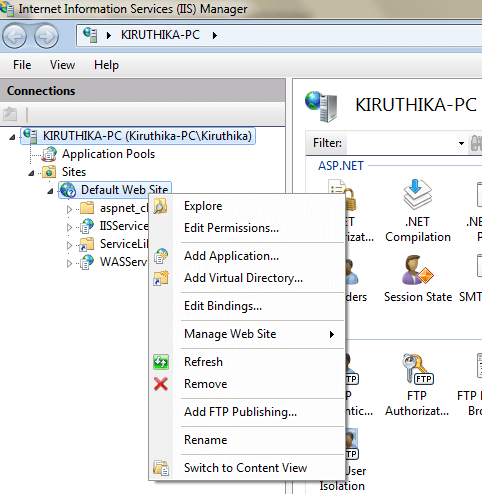Click the Default Web Site globe icon
This screenshot has height=494, width=482.
click(68, 190)
